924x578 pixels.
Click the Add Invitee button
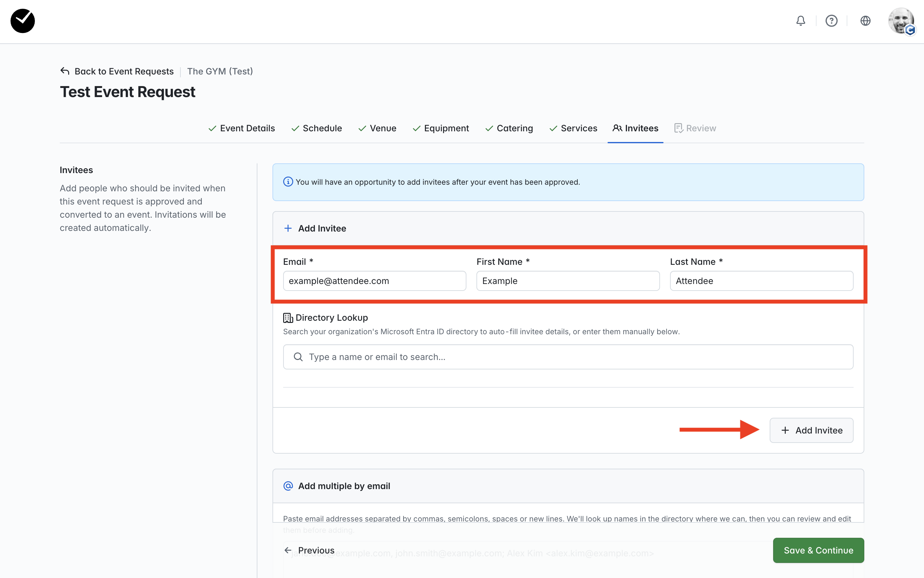[x=811, y=430]
